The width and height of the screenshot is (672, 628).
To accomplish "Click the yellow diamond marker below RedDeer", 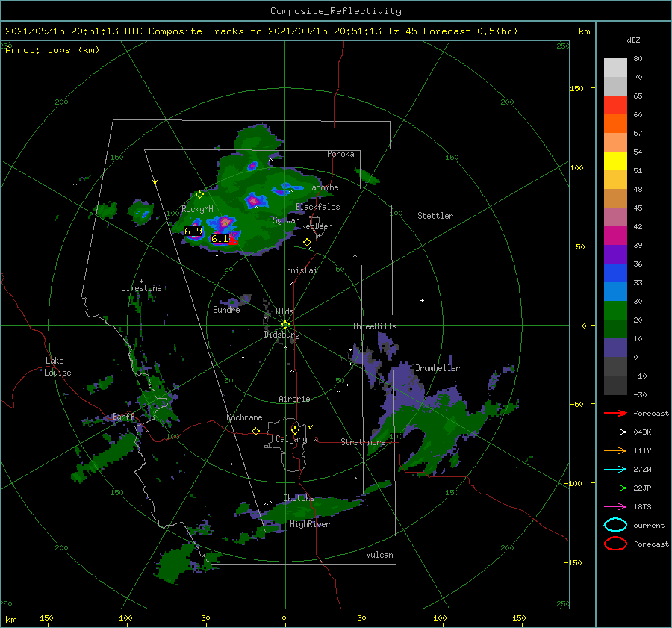I will click(307, 243).
